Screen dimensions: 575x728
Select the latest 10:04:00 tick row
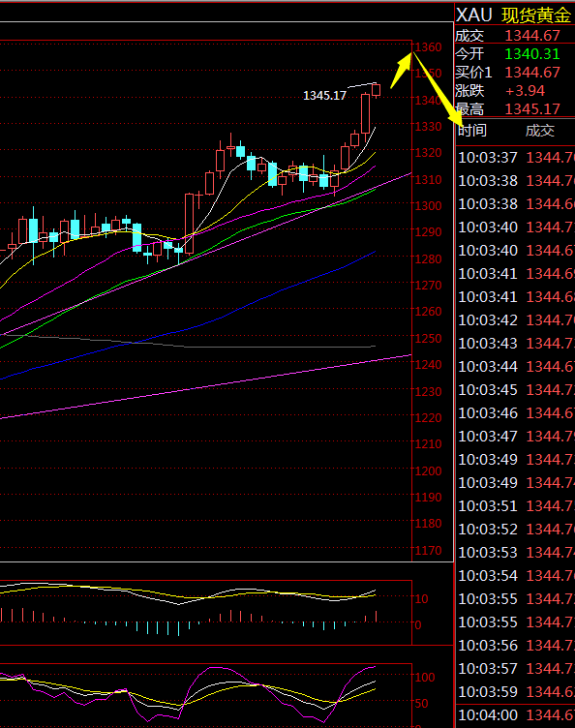(x=516, y=715)
